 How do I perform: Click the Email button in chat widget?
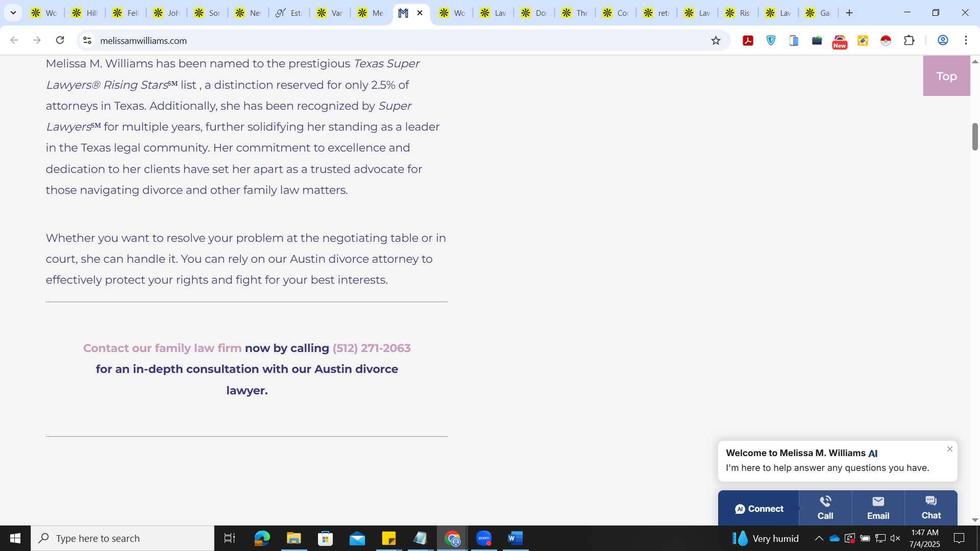tap(878, 508)
